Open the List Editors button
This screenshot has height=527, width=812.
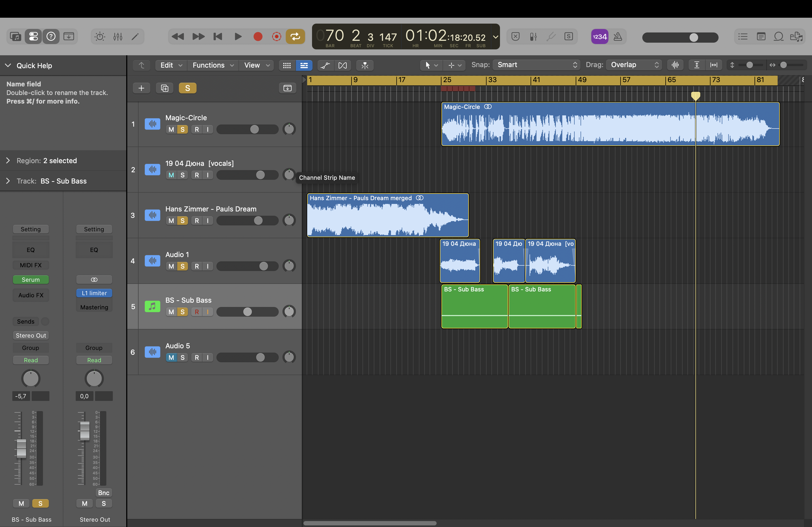(x=743, y=36)
